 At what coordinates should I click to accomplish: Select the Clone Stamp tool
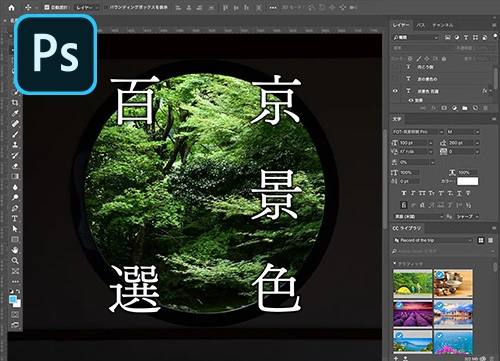[15, 145]
